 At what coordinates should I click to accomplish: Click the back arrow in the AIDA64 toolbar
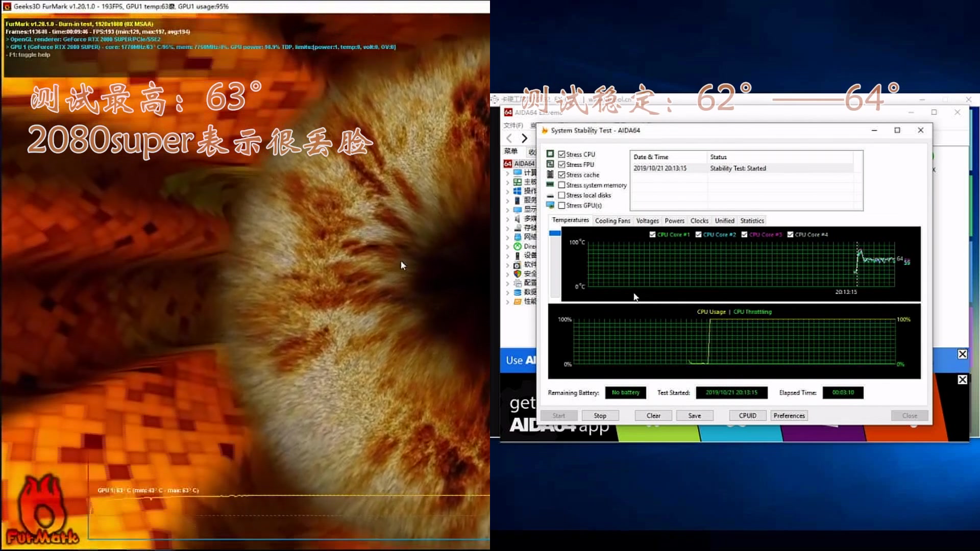click(x=509, y=138)
